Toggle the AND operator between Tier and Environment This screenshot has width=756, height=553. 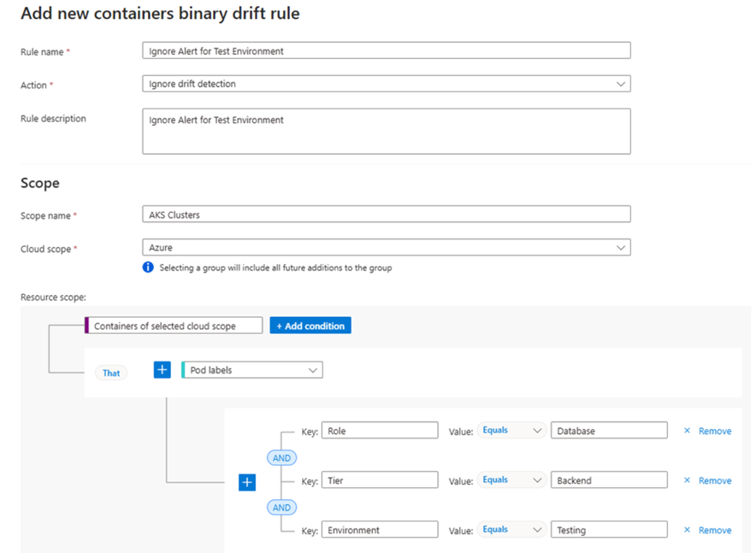coord(281,507)
